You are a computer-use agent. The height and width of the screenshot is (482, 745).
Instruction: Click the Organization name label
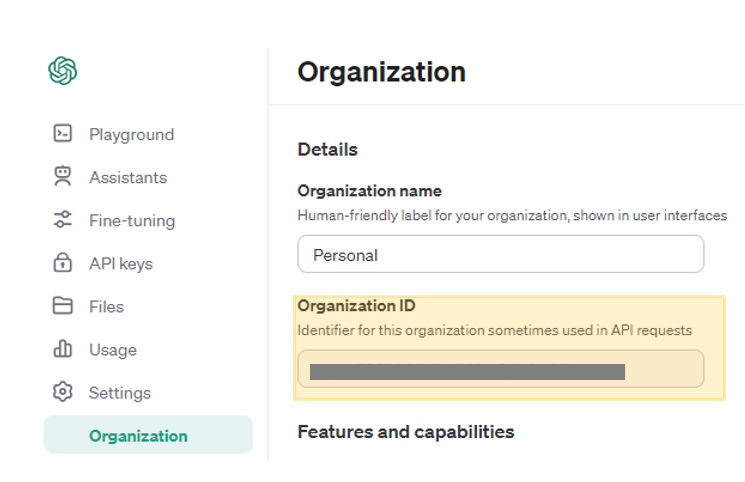[x=369, y=191]
